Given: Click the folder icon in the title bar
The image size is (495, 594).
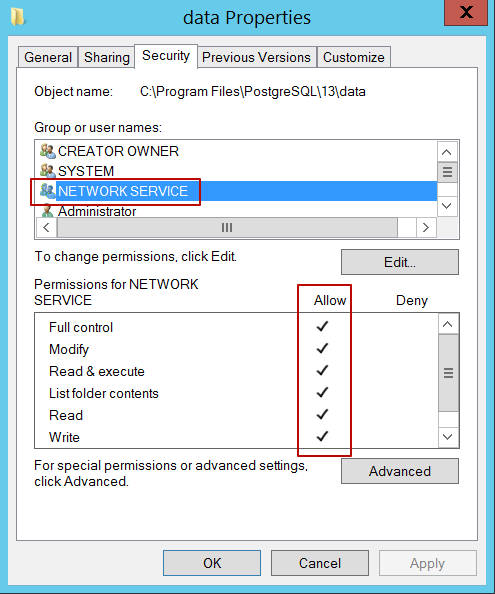Looking at the screenshot, I should [18, 17].
